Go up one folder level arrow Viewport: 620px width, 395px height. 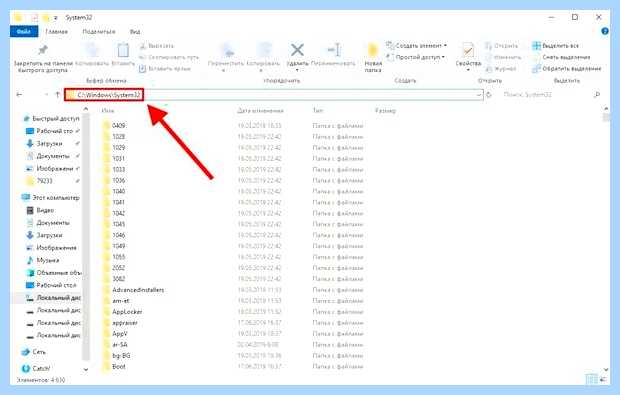click(x=58, y=94)
